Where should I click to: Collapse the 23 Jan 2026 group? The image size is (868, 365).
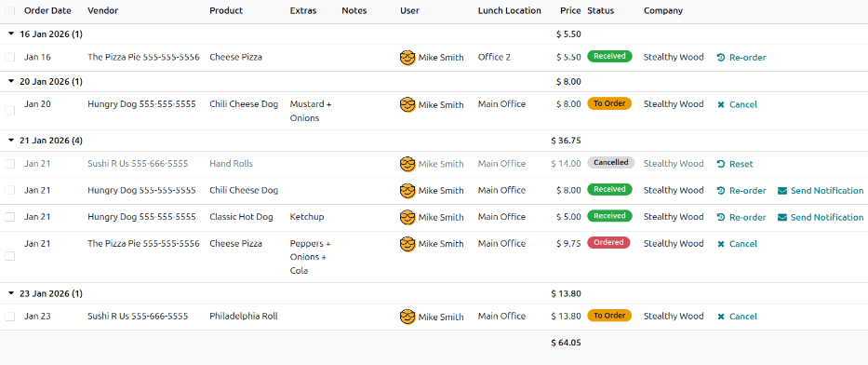[x=10, y=293]
